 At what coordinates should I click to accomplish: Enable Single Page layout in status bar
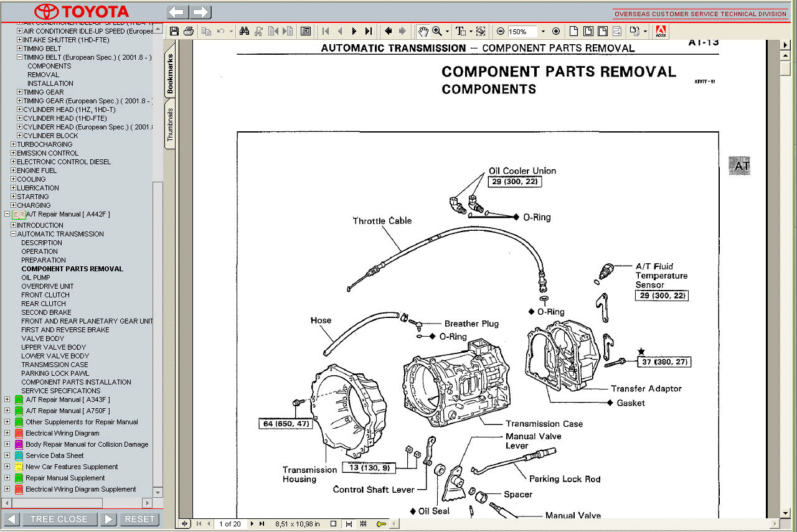[333, 524]
